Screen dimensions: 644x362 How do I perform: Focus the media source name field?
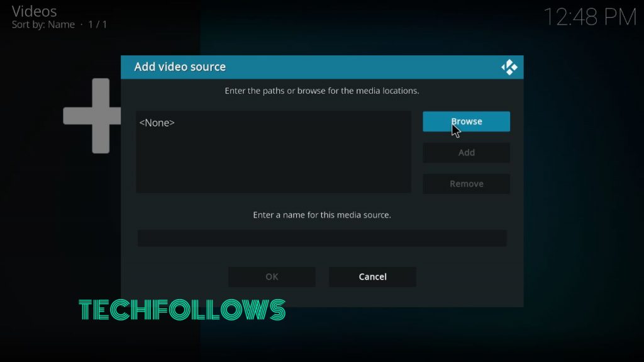tap(322, 238)
